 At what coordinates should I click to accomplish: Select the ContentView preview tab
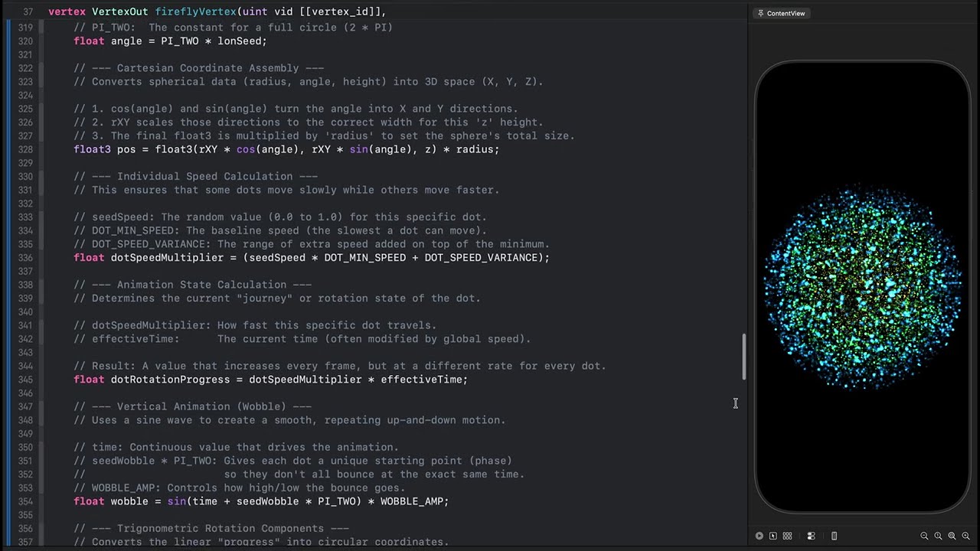(781, 13)
